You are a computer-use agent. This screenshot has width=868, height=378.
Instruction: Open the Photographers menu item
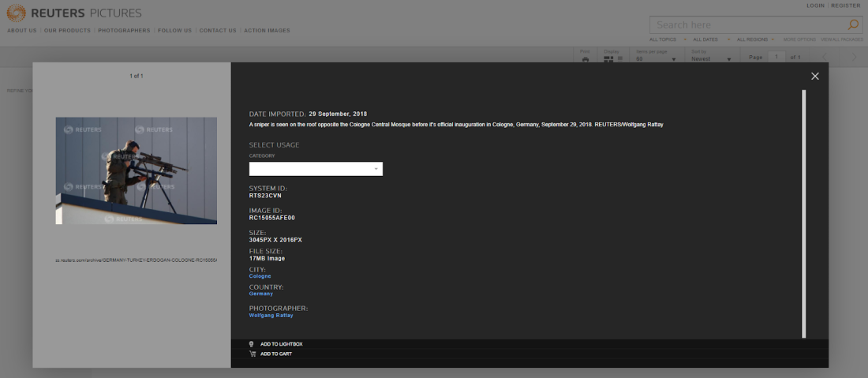click(x=124, y=31)
